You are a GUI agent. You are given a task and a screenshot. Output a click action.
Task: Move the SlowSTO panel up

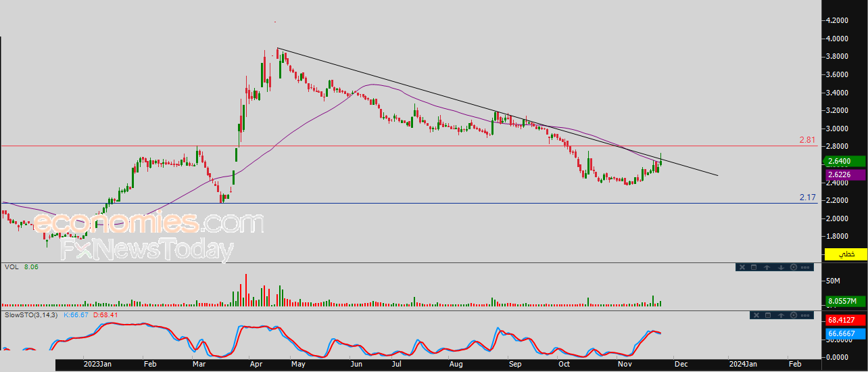pyautogui.click(x=781, y=315)
